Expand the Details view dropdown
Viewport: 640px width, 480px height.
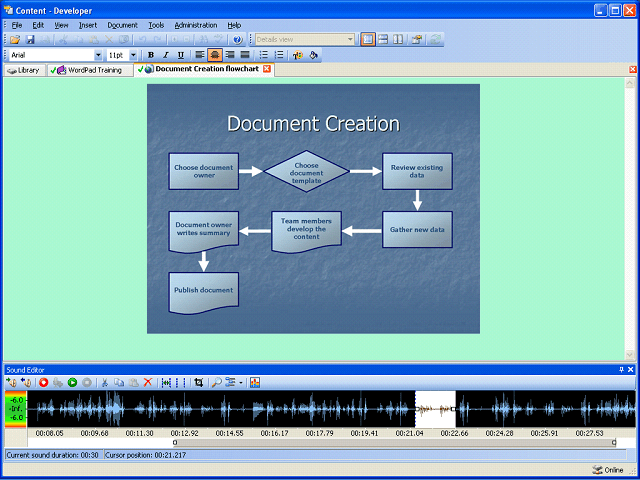pos(349,39)
